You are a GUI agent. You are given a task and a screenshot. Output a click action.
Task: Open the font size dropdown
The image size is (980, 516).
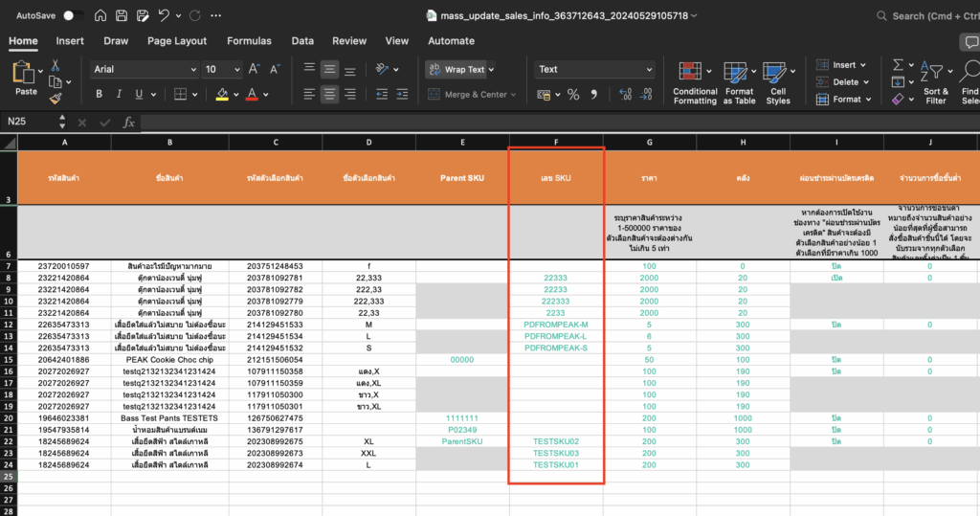click(x=236, y=69)
